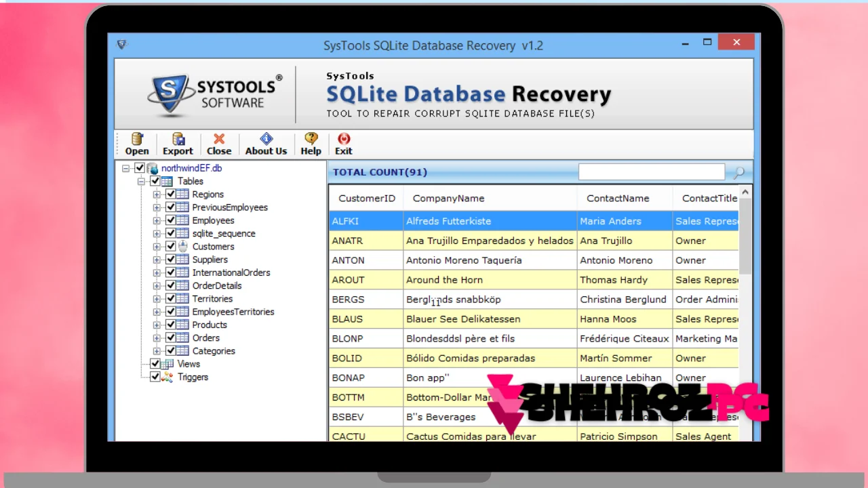Uncheck the Regions table checkbox
Screen dimensions: 868x488
[x=170, y=195]
